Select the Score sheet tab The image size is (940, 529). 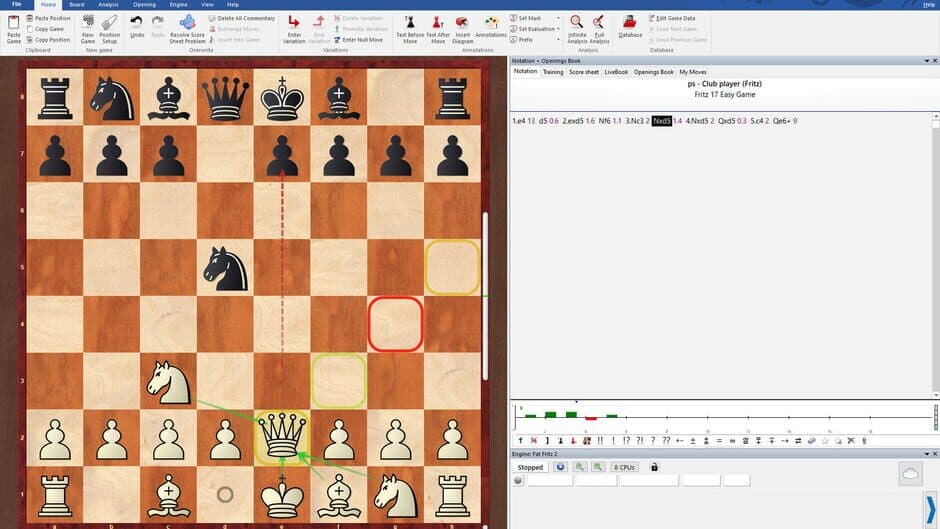(583, 72)
